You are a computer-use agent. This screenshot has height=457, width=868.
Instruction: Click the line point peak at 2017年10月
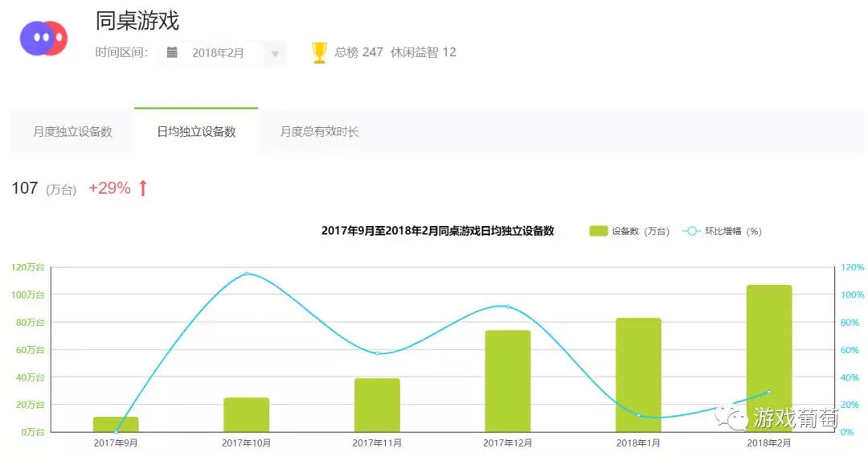[247, 274]
